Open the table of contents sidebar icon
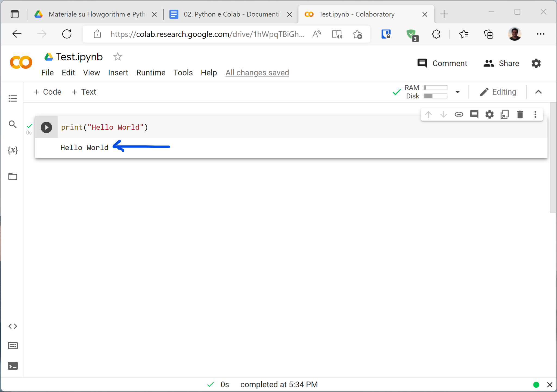This screenshot has height=392, width=557. (13, 98)
